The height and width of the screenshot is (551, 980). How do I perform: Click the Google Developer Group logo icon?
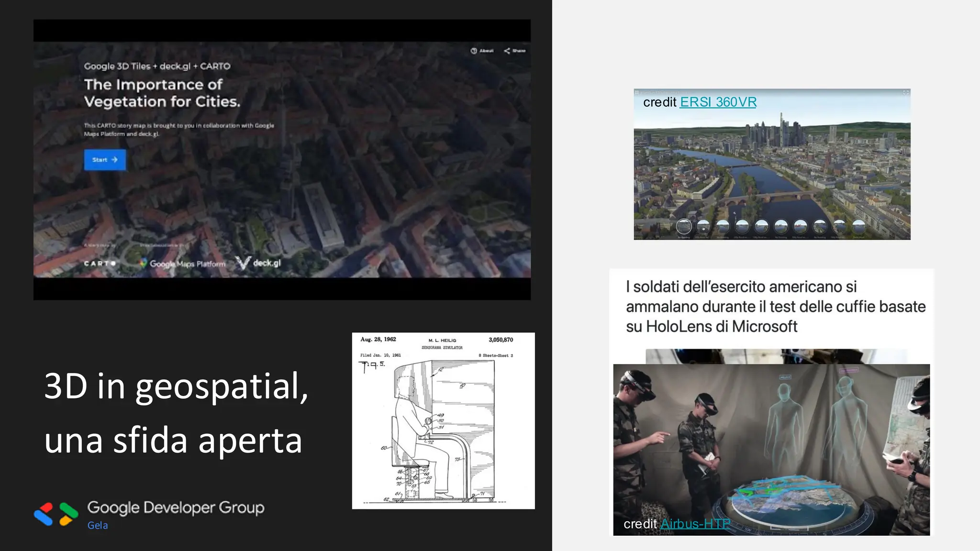click(x=56, y=514)
